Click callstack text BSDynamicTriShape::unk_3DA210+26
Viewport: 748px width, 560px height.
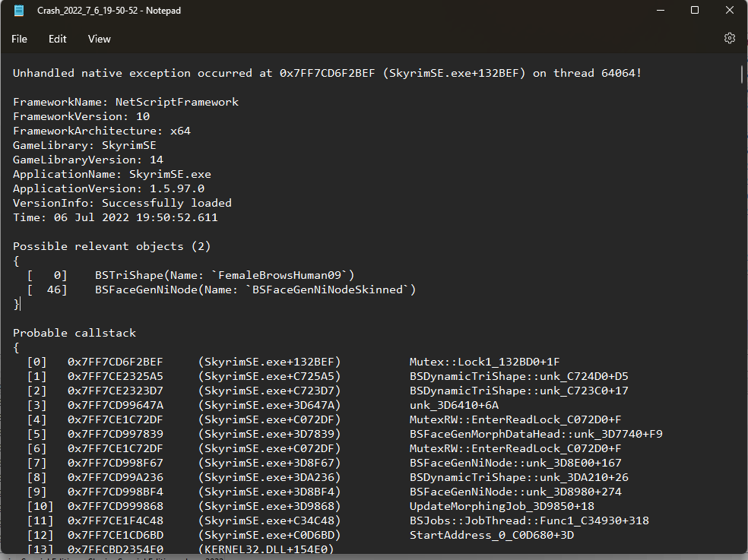tap(518, 477)
